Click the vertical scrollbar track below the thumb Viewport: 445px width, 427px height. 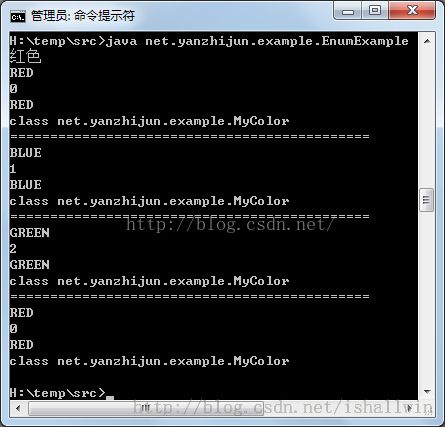click(427, 297)
